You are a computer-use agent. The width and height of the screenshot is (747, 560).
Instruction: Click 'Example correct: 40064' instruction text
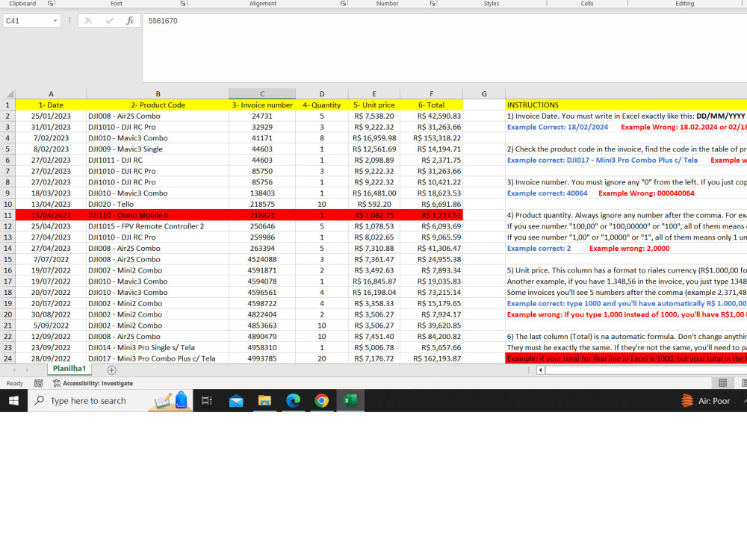[x=547, y=193]
